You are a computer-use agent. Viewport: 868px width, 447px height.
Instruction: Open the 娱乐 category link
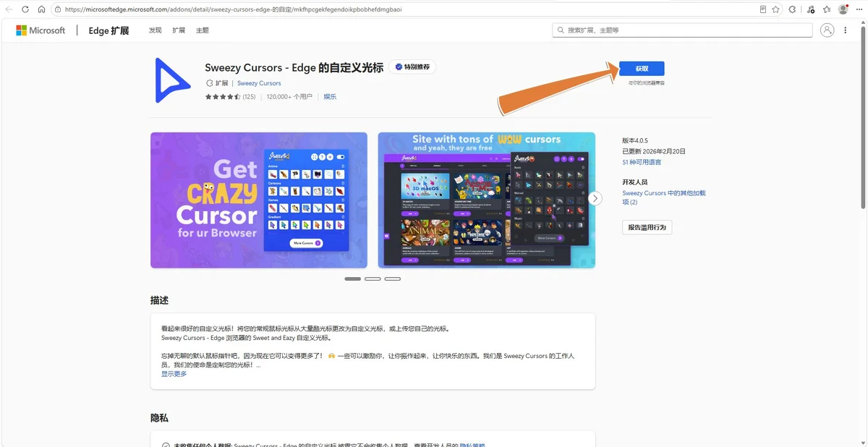point(330,96)
